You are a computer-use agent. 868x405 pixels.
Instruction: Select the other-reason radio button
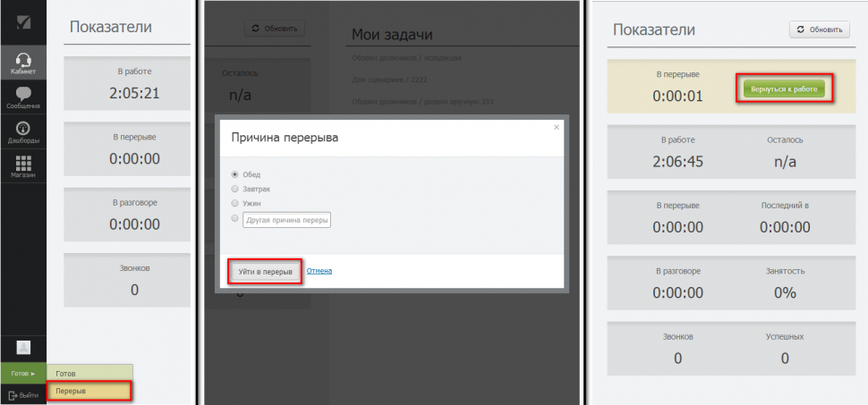[235, 218]
